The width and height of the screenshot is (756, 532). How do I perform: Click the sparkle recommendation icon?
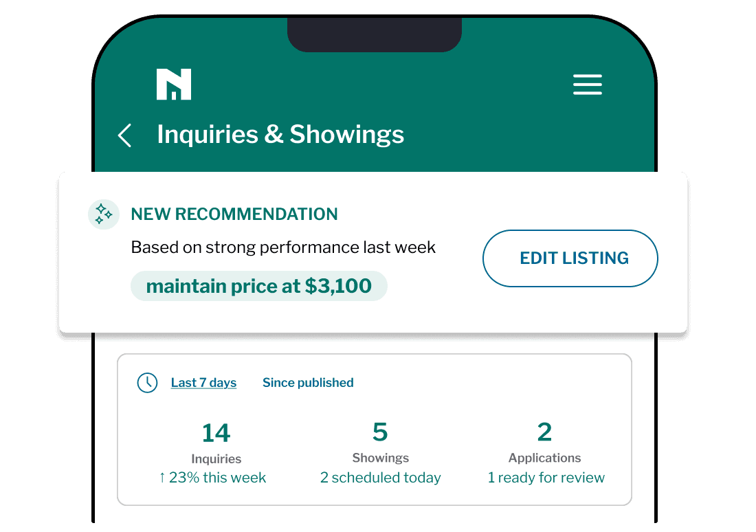pos(103,214)
